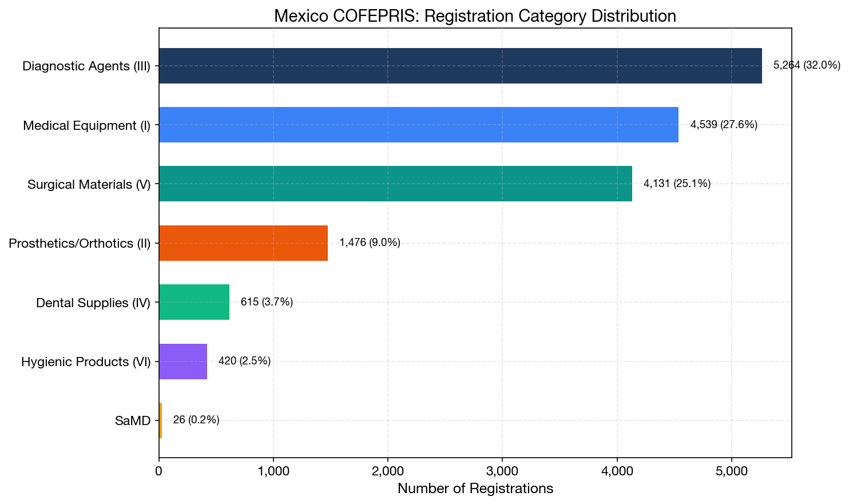Click the value label '5,264 (32.0%)'

pos(807,66)
